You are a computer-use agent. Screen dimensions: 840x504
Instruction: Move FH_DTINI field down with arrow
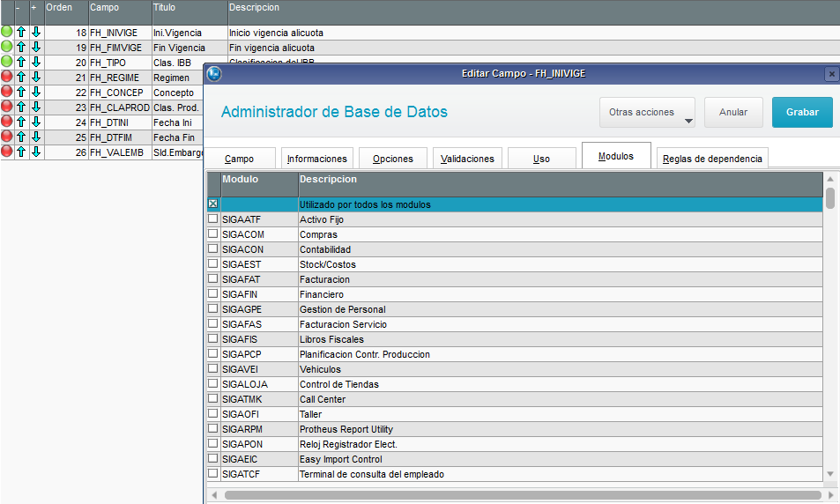pos(36,122)
